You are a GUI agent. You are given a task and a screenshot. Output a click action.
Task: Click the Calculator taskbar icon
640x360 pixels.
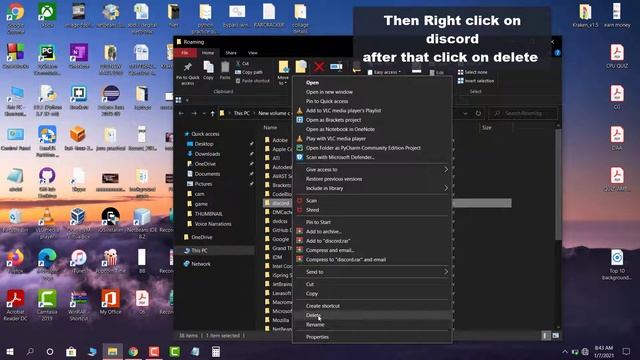pos(216,351)
